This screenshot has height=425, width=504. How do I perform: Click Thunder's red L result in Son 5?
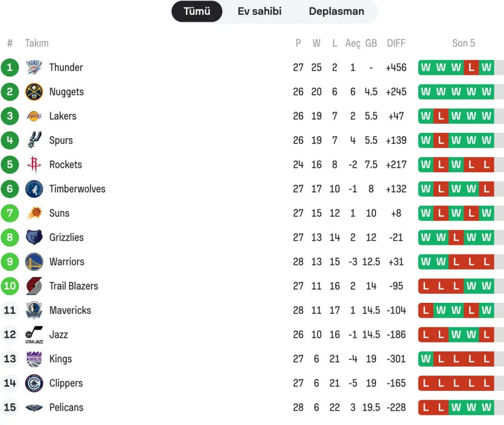tap(471, 67)
